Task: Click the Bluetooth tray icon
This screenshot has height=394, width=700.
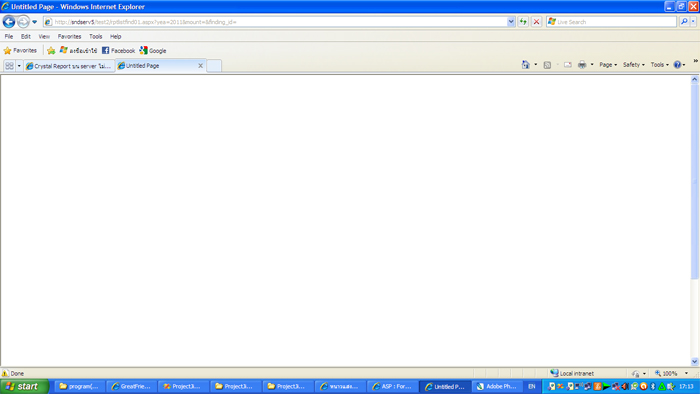Action: [x=653, y=386]
